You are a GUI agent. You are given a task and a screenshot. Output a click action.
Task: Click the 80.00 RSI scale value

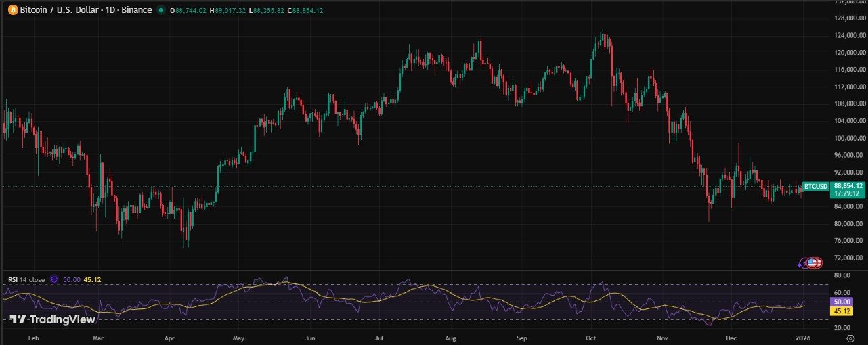(842, 276)
